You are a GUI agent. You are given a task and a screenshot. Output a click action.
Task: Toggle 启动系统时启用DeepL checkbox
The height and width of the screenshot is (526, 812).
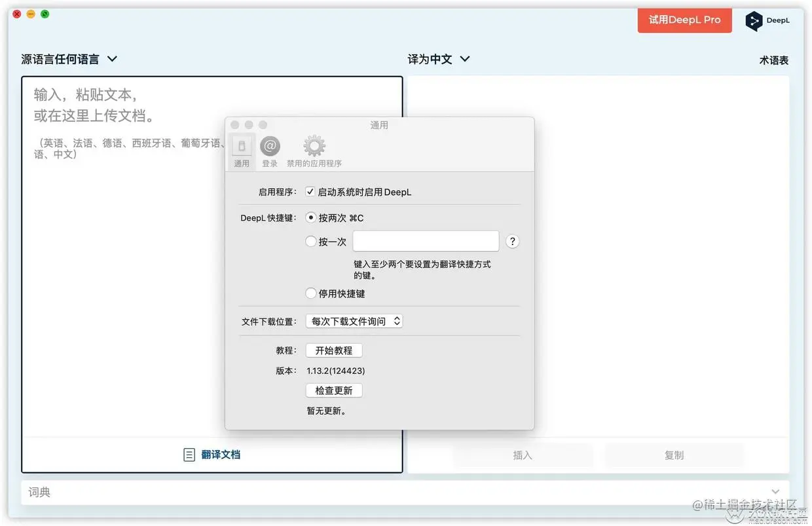tap(310, 192)
